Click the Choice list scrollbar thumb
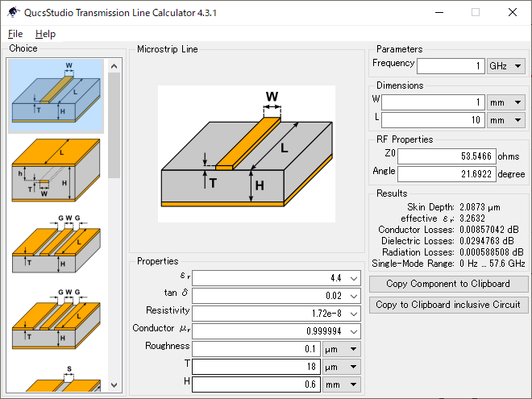 114,121
